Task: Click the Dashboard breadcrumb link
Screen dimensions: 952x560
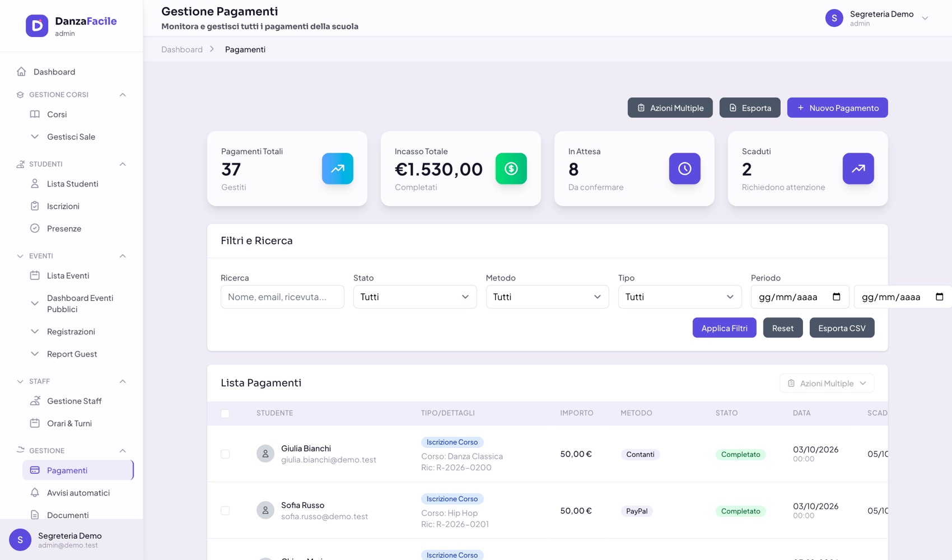Action: click(x=182, y=49)
